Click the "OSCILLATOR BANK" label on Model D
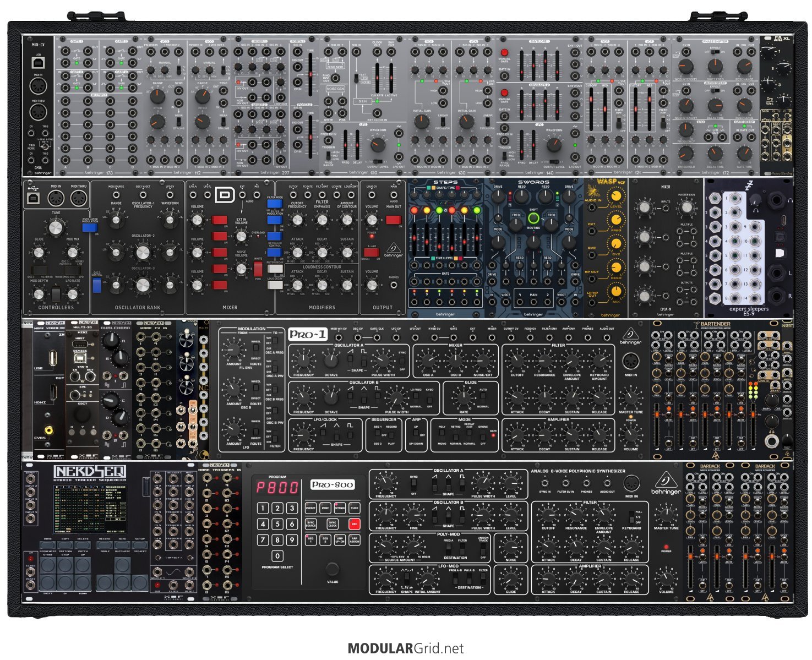Image resolution: width=812 pixels, height=660 pixels. pyautogui.click(x=138, y=308)
